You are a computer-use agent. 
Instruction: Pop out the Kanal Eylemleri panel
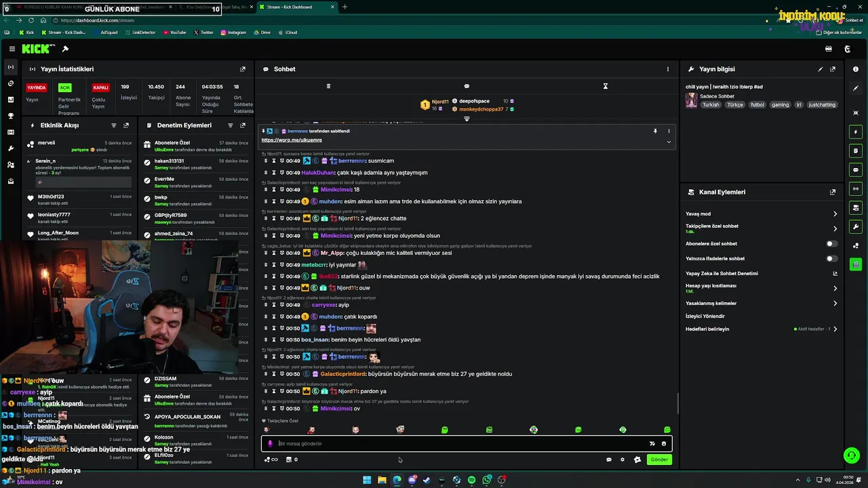(833, 192)
